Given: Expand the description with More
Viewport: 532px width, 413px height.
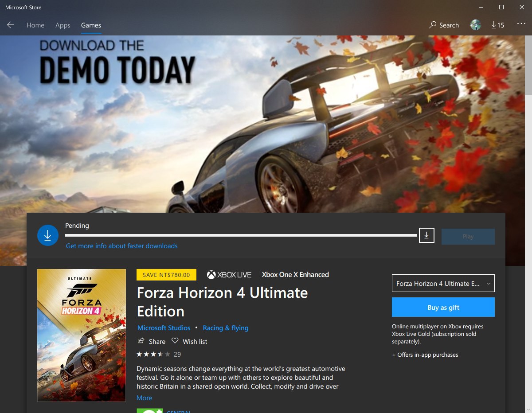Looking at the screenshot, I should [x=145, y=398].
